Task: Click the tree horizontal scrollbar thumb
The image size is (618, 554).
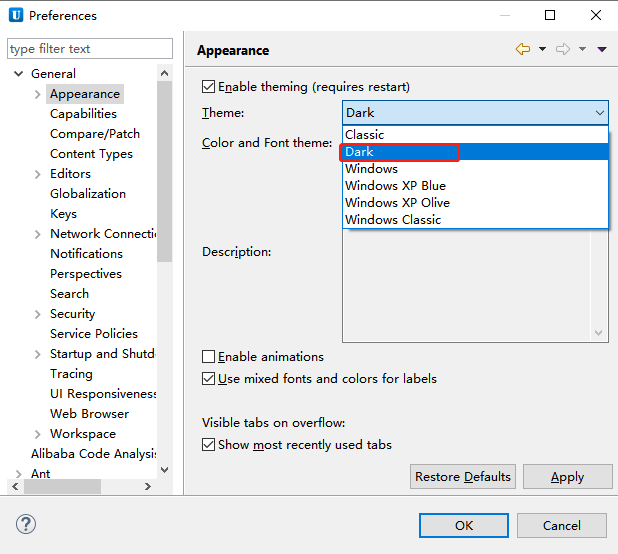Action: coord(62,487)
